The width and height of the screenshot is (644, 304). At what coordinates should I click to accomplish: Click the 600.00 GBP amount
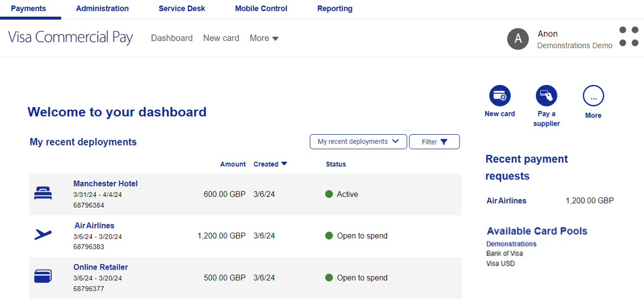[224, 194]
